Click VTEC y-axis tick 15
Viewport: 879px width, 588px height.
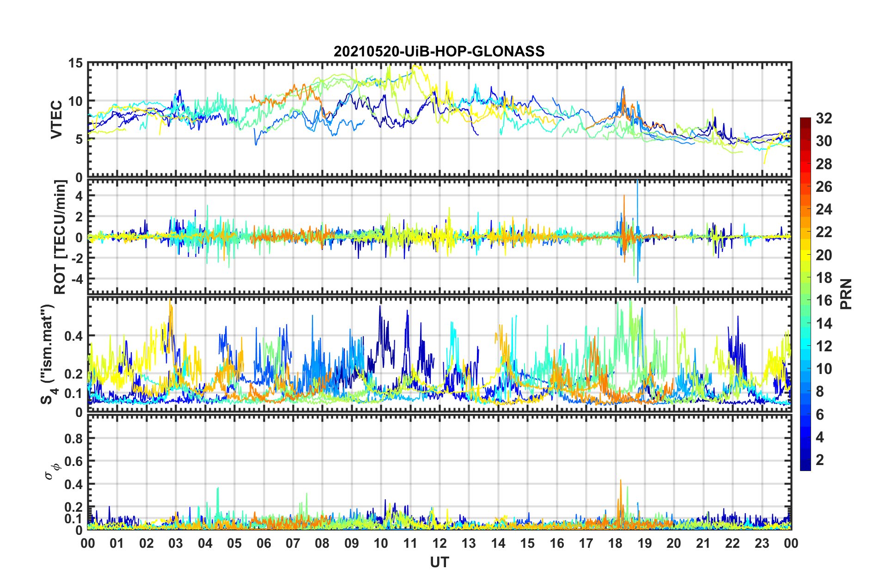pos(75,63)
